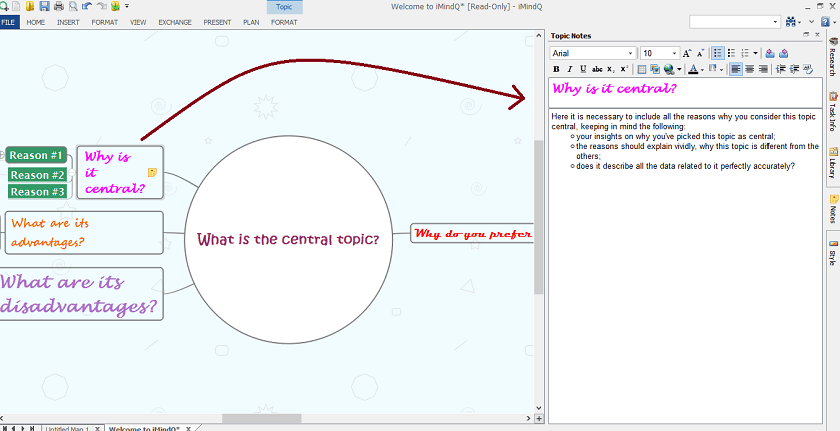This screenshot has height=431, width=840.
Task: Expand the numbered list style dropdown arrow
Action: [x=755, y=53]
